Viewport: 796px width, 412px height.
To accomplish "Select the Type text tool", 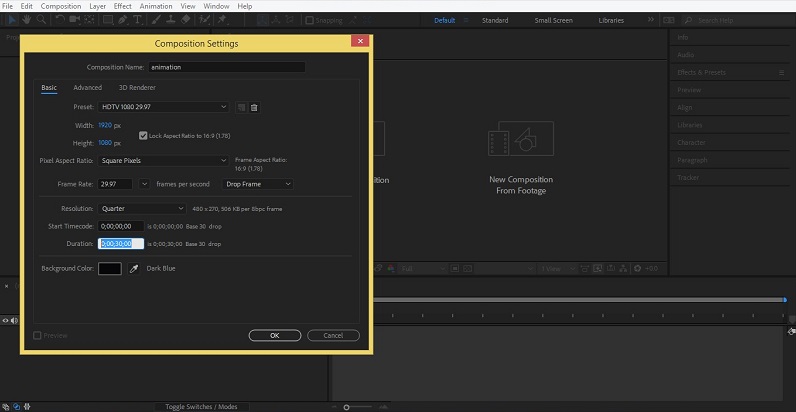I will click(x=137, y=19).
